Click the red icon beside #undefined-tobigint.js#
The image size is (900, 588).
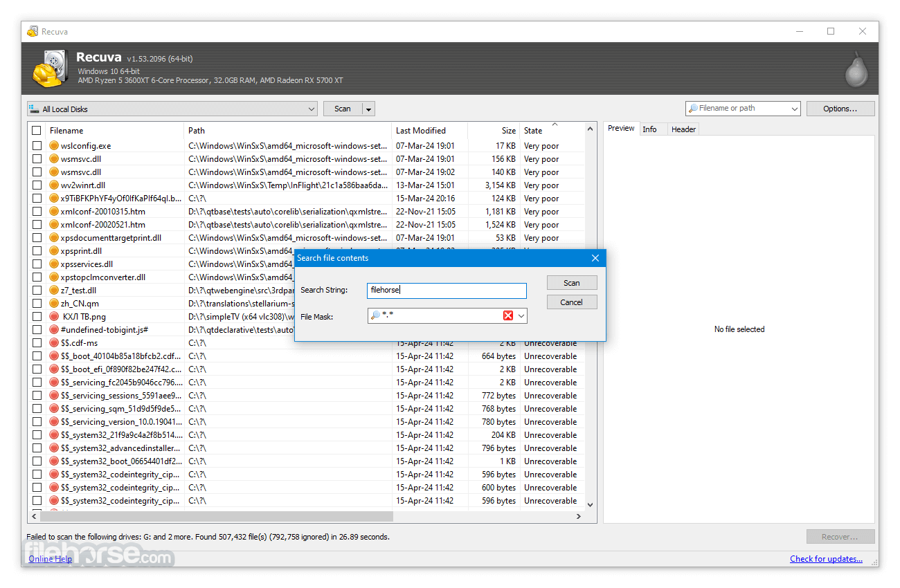click(x=55, y=330)
